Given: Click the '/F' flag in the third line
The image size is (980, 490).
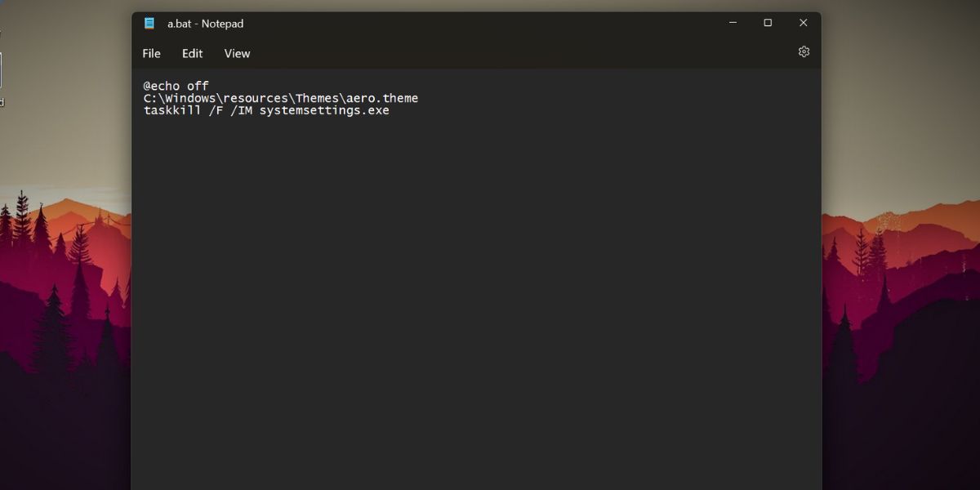Looking at the screenshot, I should pos(215,110).
